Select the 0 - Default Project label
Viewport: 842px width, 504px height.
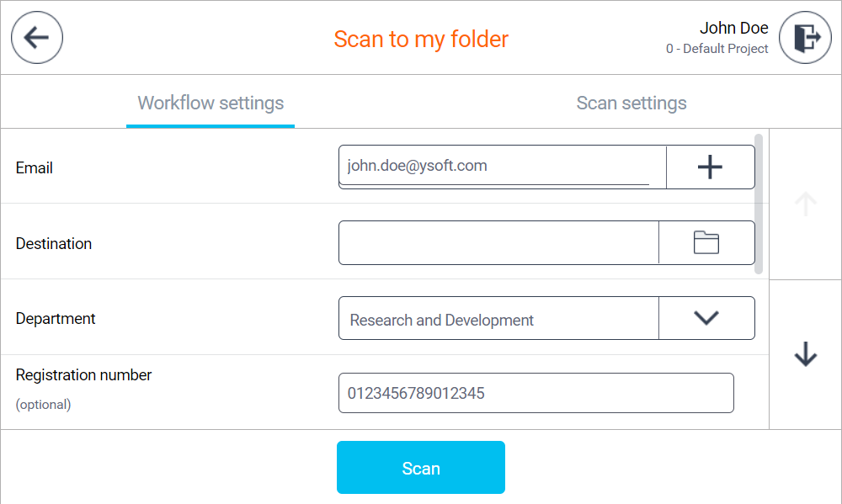(x=717, y=49)
